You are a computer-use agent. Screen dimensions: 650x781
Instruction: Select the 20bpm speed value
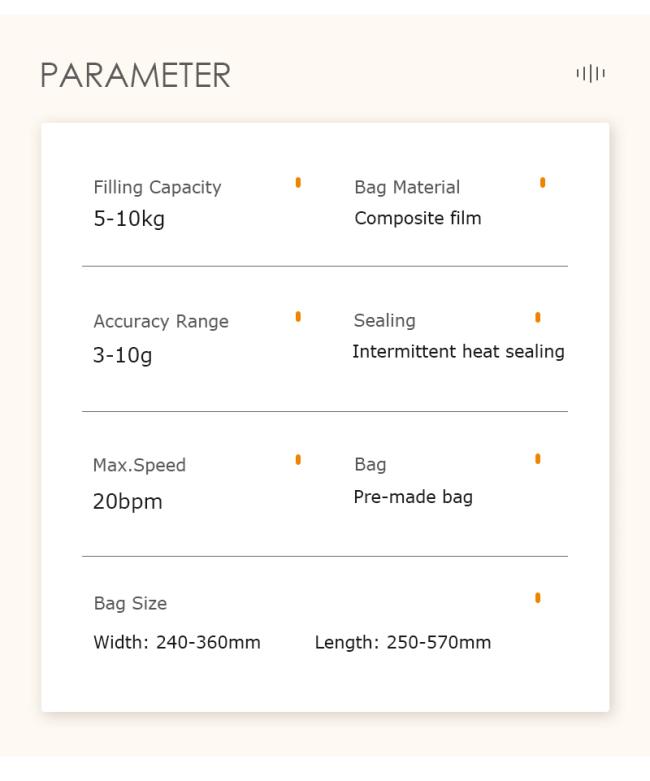click(x=128, y=501)
